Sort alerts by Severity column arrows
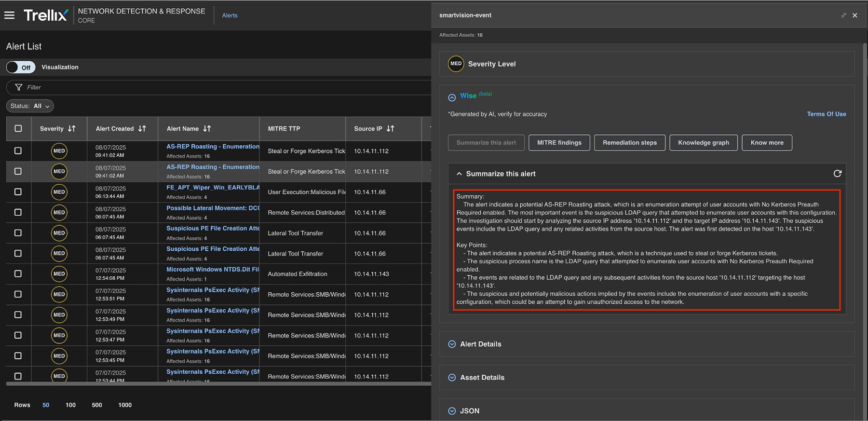This screenshot has height=421, width=868. [72, 129]
